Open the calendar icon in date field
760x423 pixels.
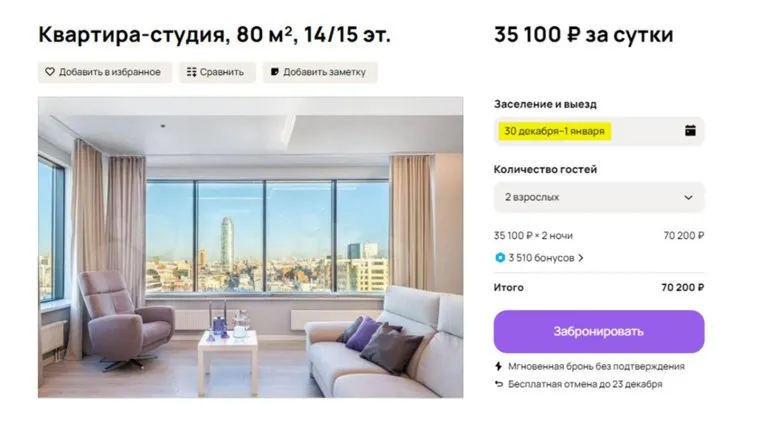689,130
